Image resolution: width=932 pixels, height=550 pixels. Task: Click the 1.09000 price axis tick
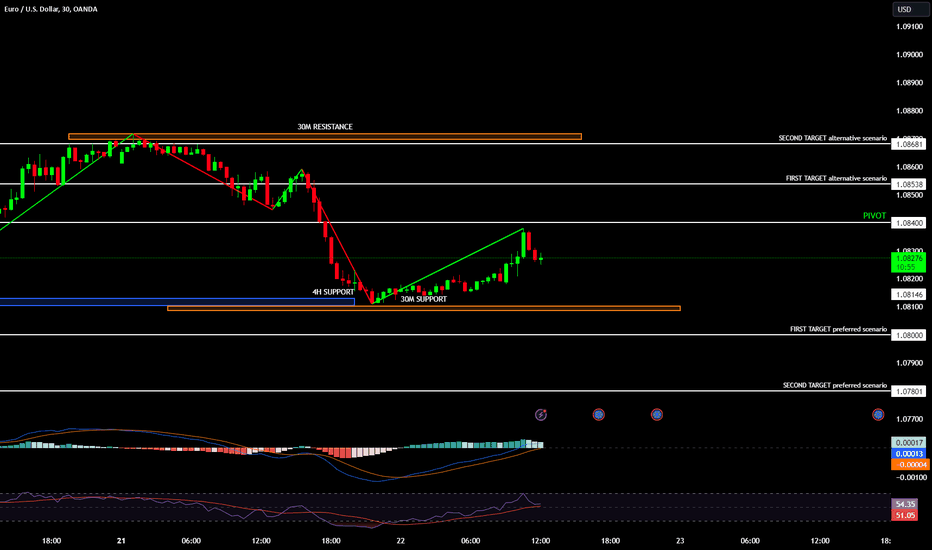click(x=909, y=55)
